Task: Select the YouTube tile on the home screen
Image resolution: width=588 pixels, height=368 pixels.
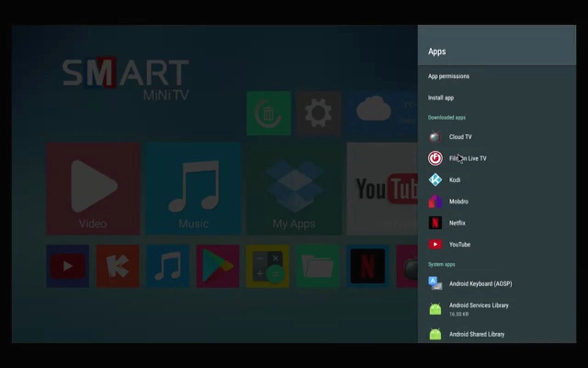Action: tap(381, 188)
